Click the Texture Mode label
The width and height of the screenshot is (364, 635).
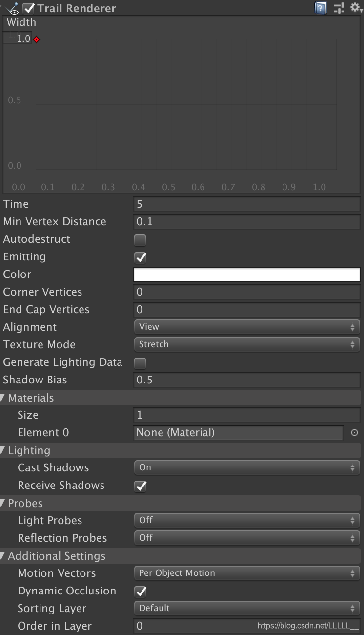(39, 345)
